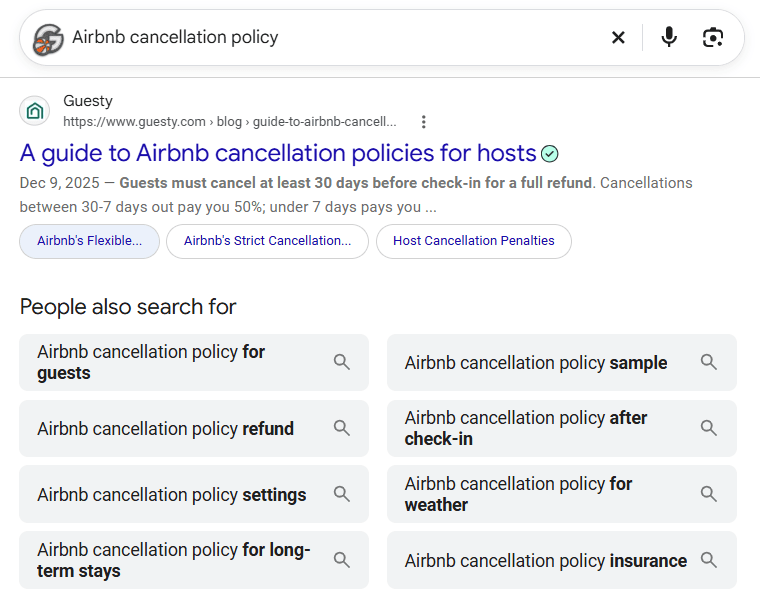Open 'A guide to Airbnb cancellation policies for hosts'

click(278, 153)
